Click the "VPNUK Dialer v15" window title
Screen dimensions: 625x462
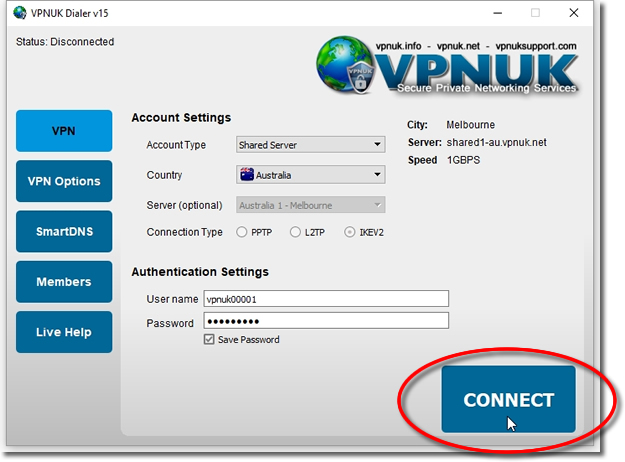pyautogui.click(x=69, y=13)
